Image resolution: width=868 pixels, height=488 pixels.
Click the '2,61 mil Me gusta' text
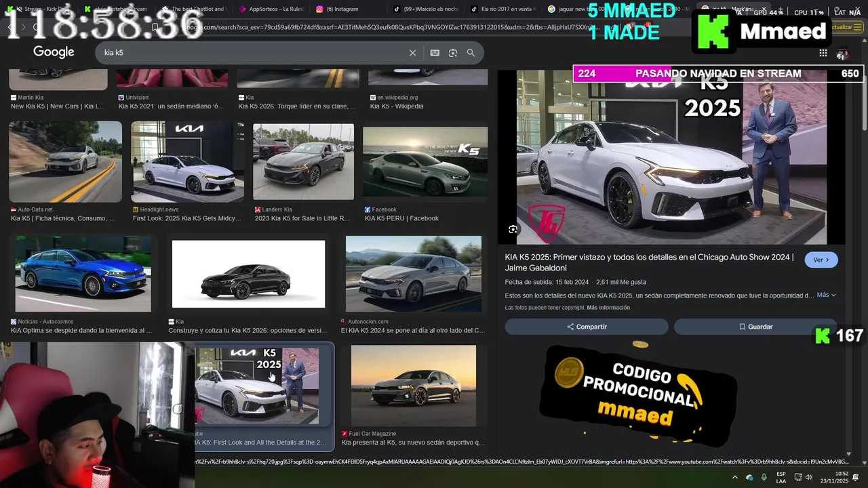[x=620, y=282]
